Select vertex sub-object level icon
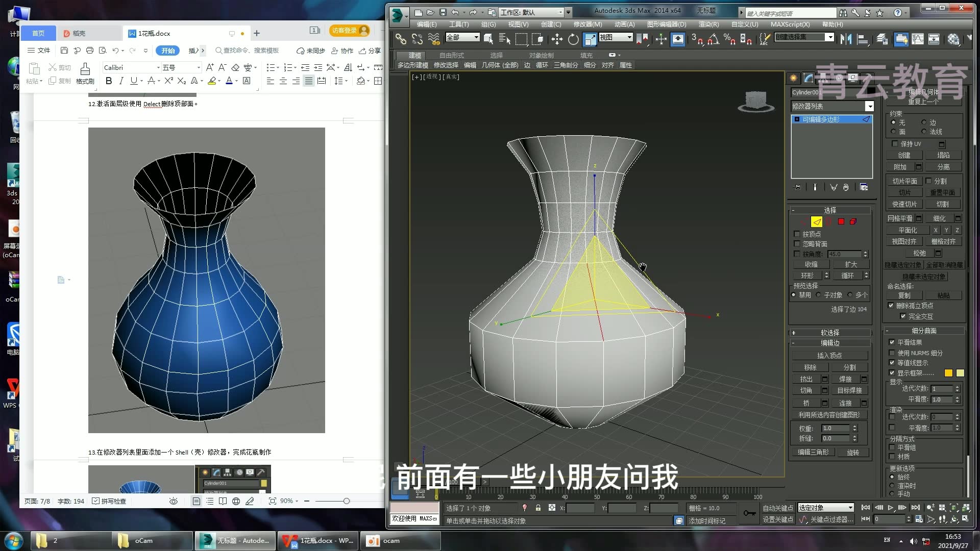The image size is (980, 551). click(x=802, y=221)
